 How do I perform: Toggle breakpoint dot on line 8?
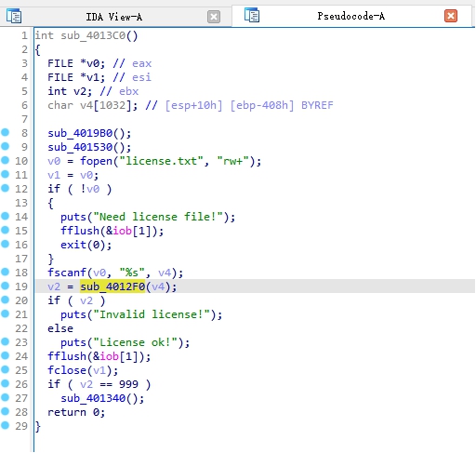click(x=6, y=132)
